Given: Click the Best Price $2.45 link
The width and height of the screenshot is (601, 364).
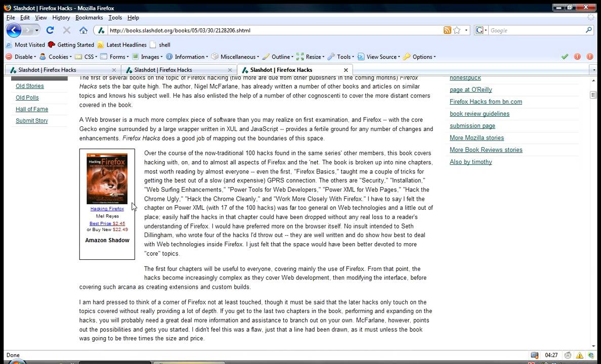Looking at the screenshot, I should click(107, 223).
